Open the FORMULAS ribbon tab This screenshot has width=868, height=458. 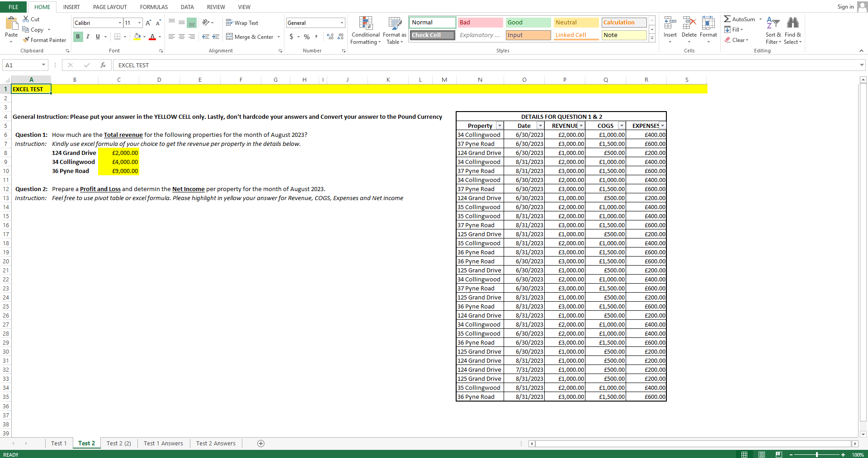tap(154, 7)
